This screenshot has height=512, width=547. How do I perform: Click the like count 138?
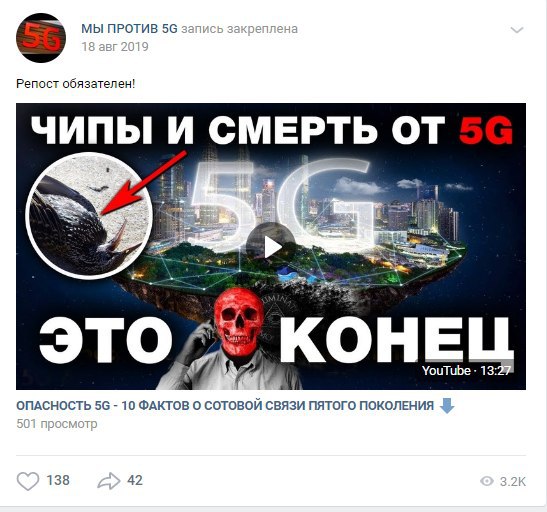pyautogui.click(x=58, y=480)
